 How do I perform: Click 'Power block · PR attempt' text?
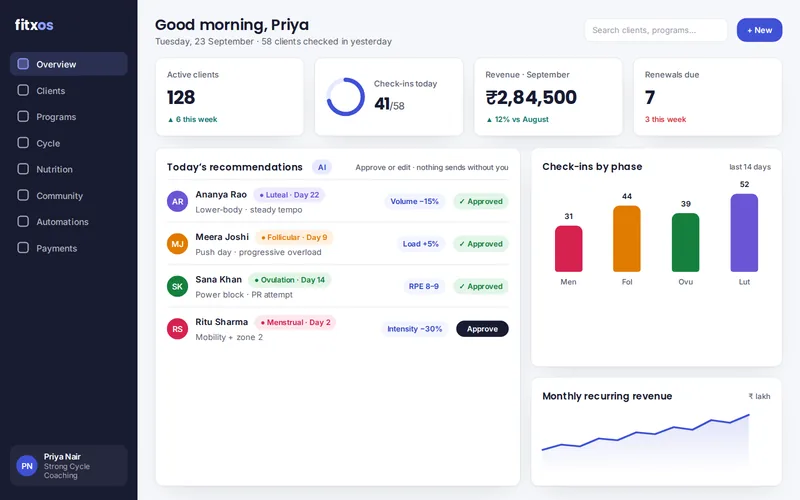[x=244, y=295]
